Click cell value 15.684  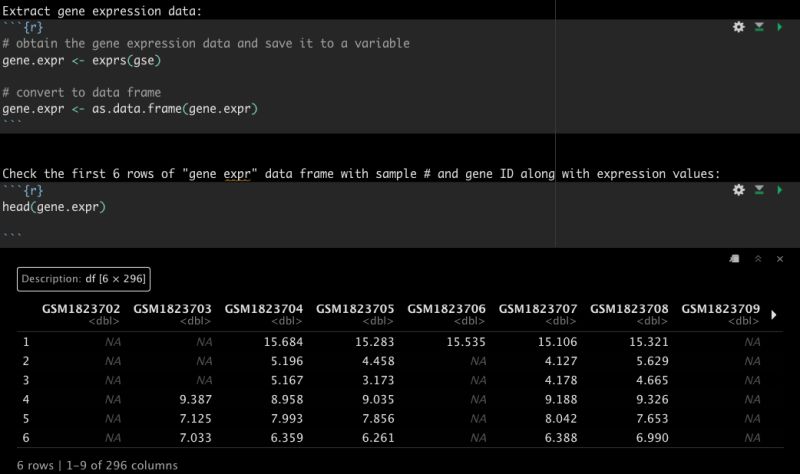pyautogui.click(x=283, y=342)
